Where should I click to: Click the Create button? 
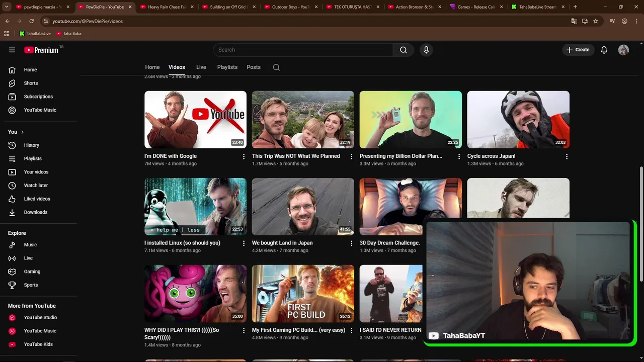pyautogui.click(x=578, y=50)
